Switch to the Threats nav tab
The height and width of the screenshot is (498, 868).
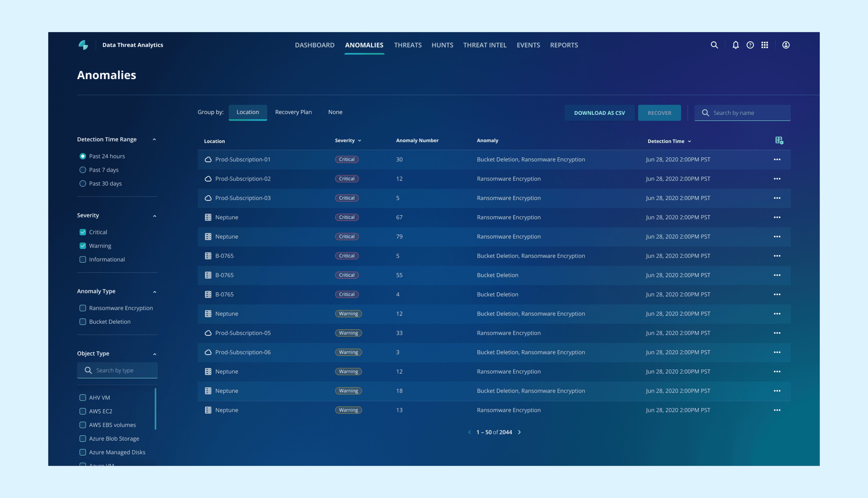pyautogui.click(x=408, y=45)
